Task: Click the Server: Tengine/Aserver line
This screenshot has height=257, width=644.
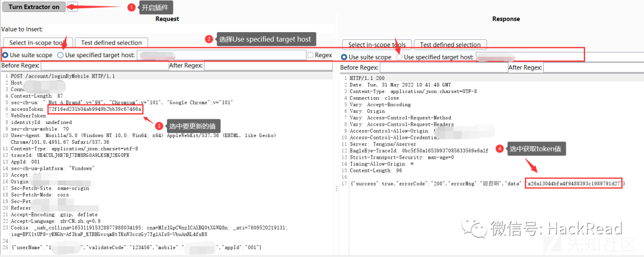Action: 383,144
